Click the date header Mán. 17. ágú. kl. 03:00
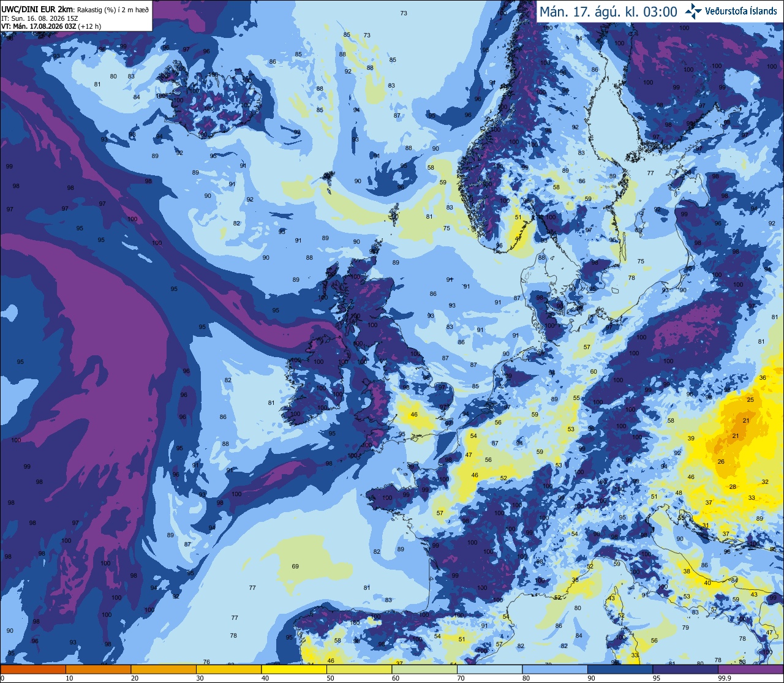Screen dimensions: 784x683 point(609,12)
